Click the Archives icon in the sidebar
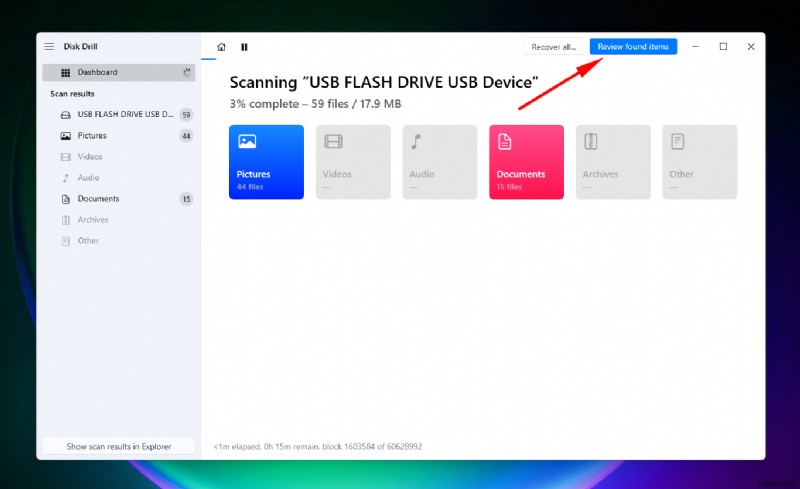The width and height of the screenshot is (800, 489). (66, 220)
